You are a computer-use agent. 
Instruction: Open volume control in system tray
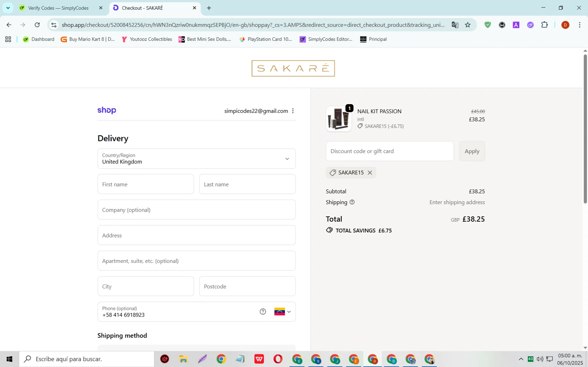pyautogui.click(x=540, y=359)
